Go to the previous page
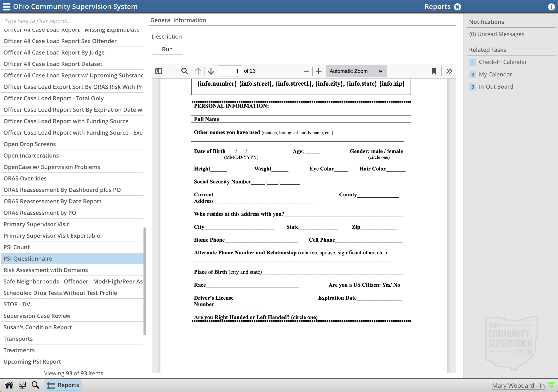 pos(198,71)
